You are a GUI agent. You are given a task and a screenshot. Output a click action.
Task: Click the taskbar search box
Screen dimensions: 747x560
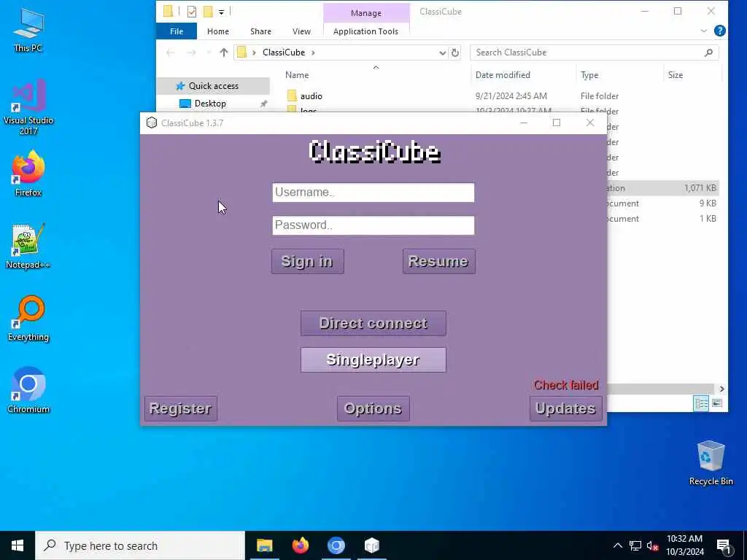click(x=140, y=545)
